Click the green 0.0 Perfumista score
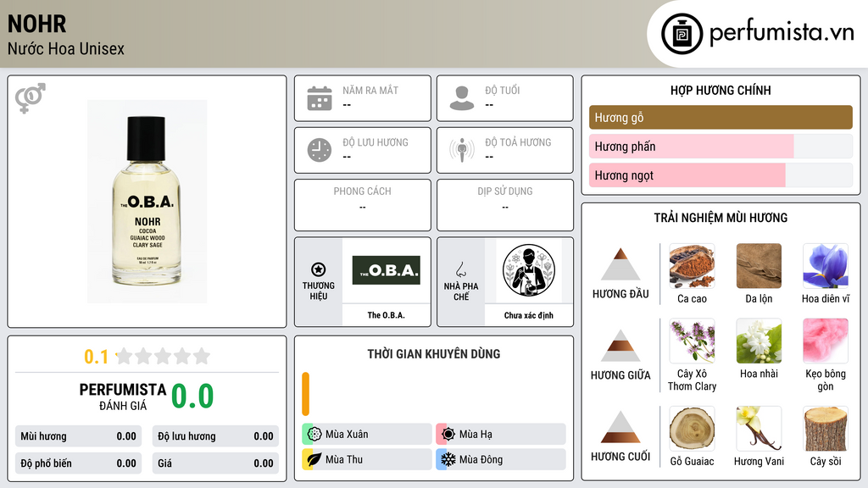Viewport: 868px width, 488px height. (192, 396)
